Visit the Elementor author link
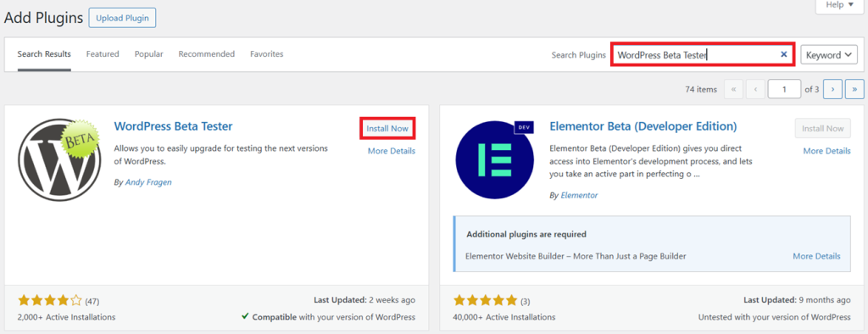 point(579,196)
